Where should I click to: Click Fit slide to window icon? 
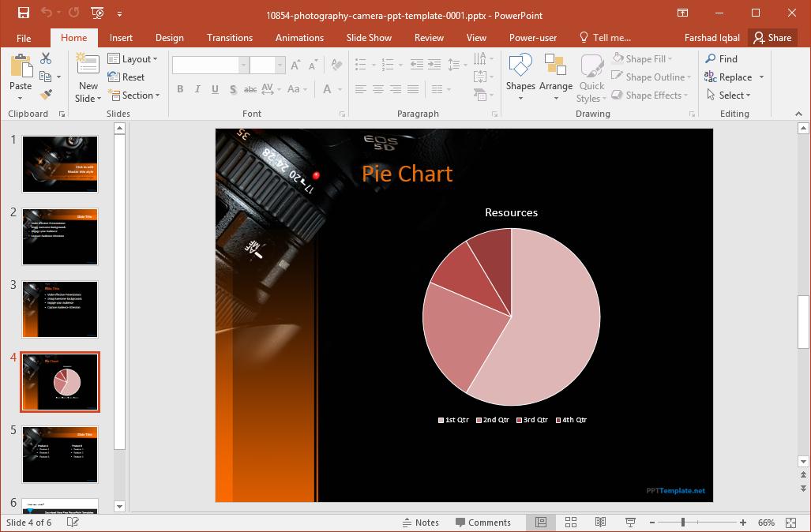point(790,523)
